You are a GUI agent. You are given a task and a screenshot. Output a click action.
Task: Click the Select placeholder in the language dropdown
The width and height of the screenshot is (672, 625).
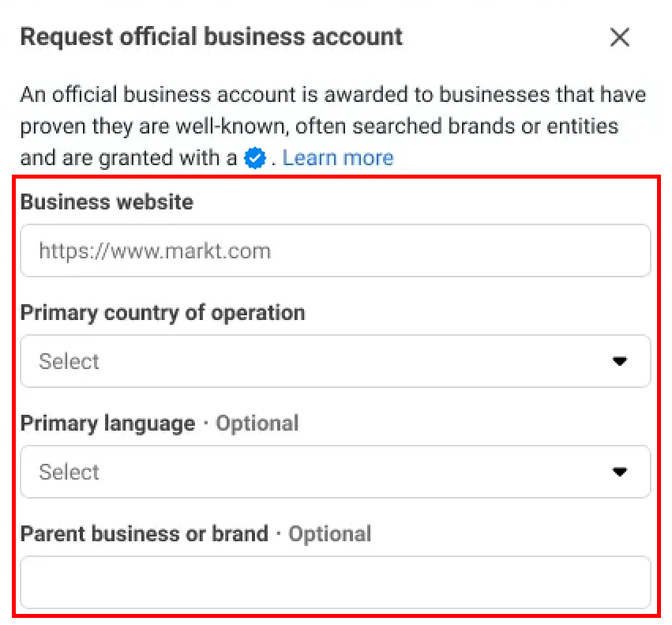69,472
